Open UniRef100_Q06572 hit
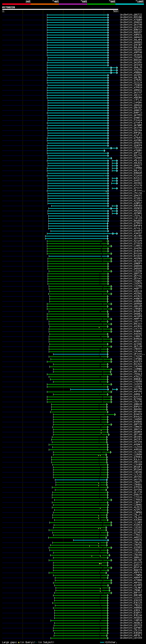The width and height of the screenshot is (146, 644). point(131,180)
